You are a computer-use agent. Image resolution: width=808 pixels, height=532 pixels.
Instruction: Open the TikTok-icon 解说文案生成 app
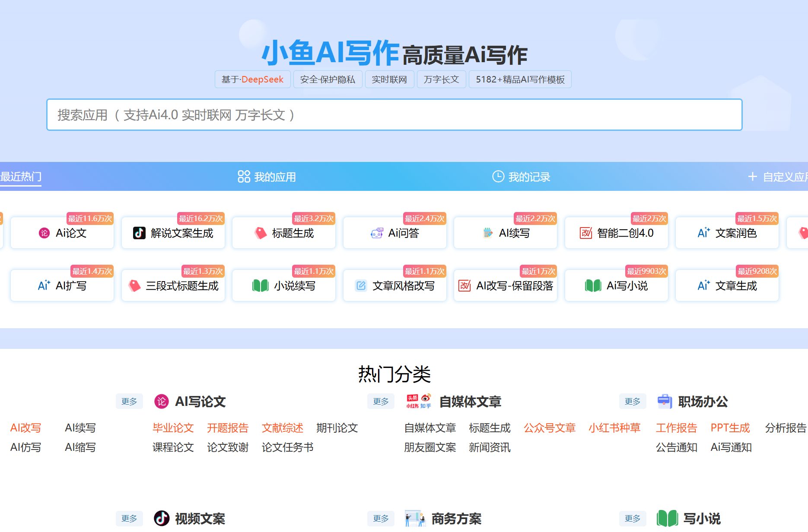173,233
